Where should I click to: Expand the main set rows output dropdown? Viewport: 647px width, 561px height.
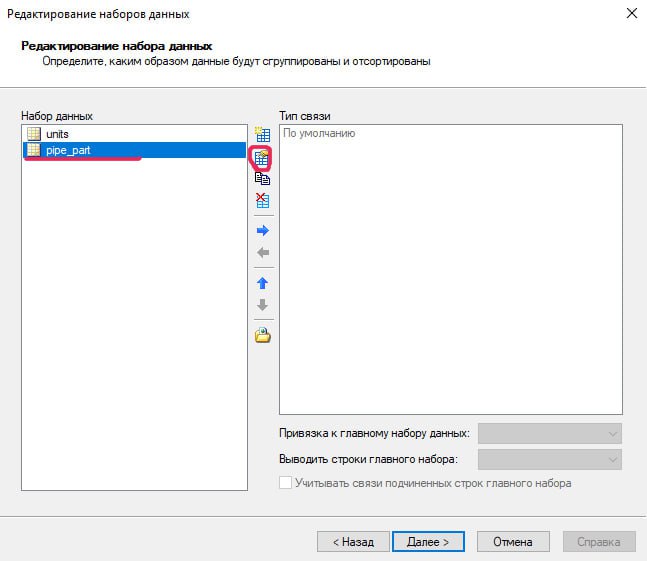pos(550,459)
